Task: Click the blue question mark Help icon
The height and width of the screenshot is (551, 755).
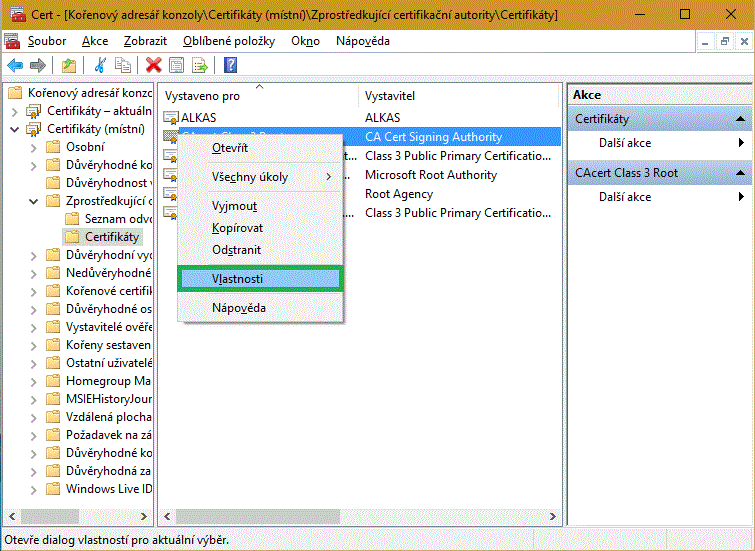Action: (230, 65)
